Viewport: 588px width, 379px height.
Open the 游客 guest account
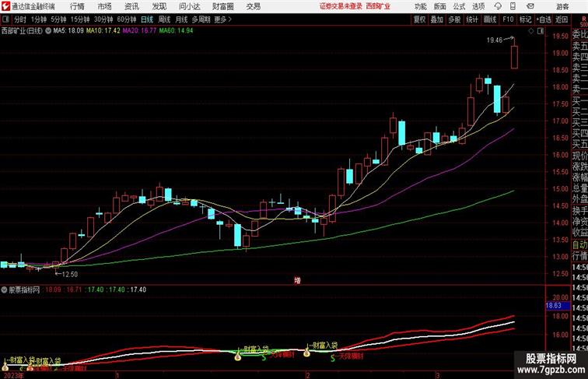562,6
